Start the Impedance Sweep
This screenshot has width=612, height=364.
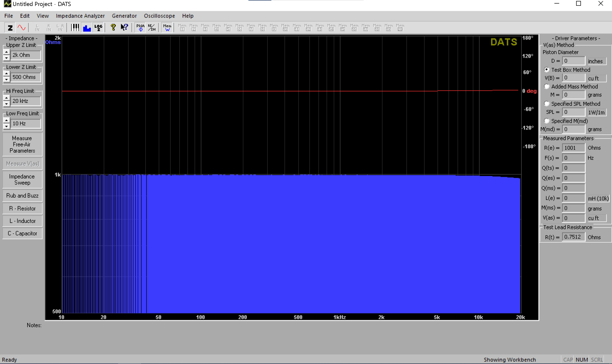(22, 180)
